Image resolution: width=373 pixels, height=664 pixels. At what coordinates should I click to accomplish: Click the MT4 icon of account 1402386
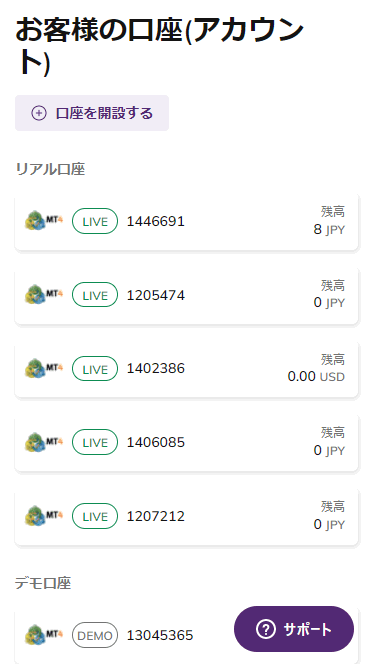point(44,369)
